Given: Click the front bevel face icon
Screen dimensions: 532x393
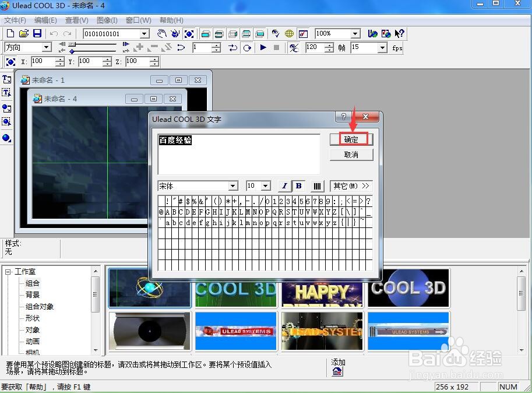Looking at the screenshot, I should (219, 34).
